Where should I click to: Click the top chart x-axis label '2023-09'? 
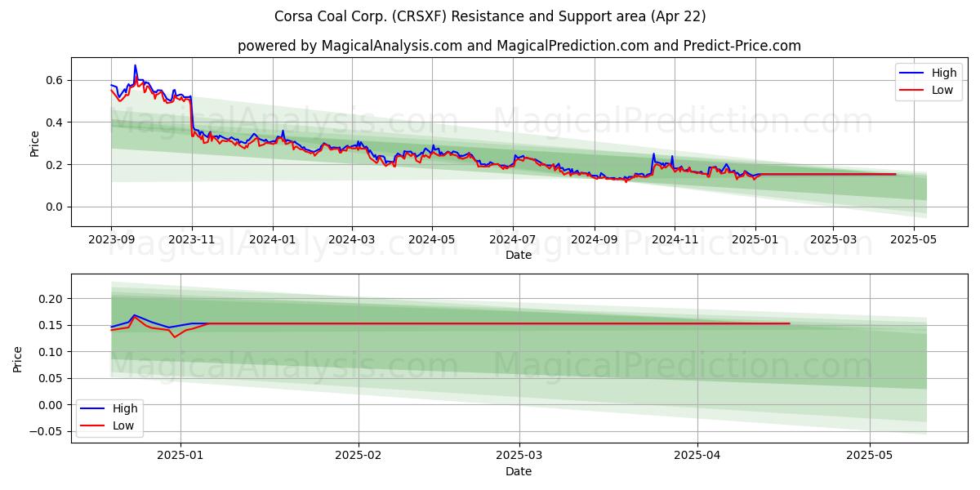tap(112, 239)
